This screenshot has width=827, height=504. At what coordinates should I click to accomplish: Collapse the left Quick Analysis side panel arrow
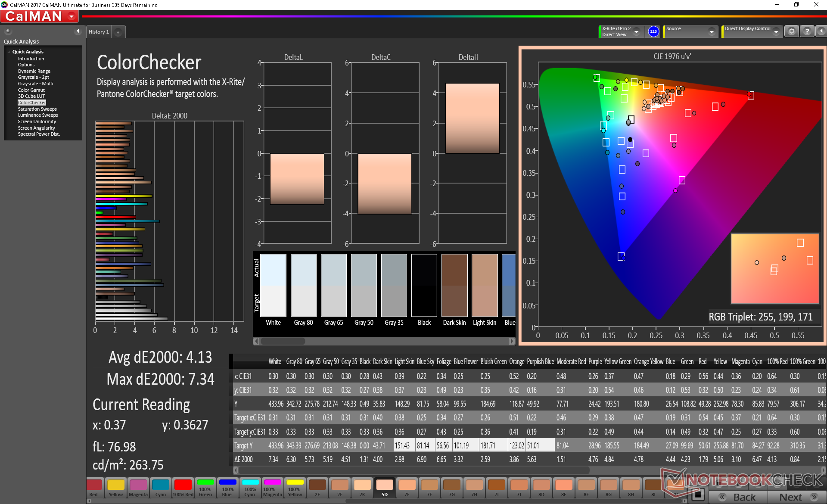click(78, 31)
